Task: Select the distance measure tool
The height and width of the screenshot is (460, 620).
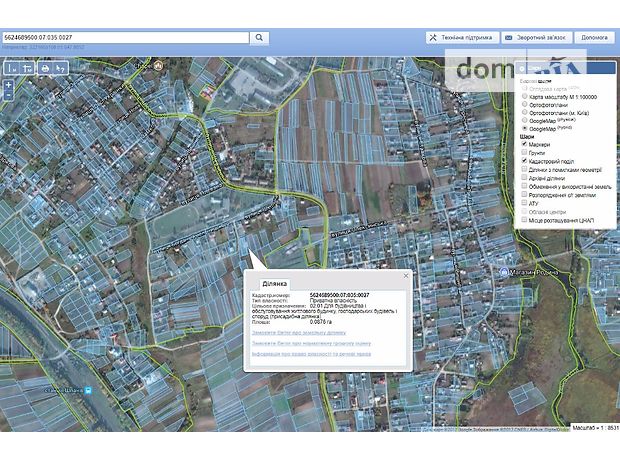Action: 12,68
